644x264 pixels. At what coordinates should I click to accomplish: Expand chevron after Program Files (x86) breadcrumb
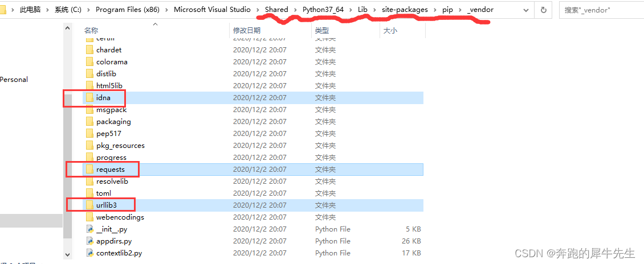pyautogui.click(x=167, y=10)
